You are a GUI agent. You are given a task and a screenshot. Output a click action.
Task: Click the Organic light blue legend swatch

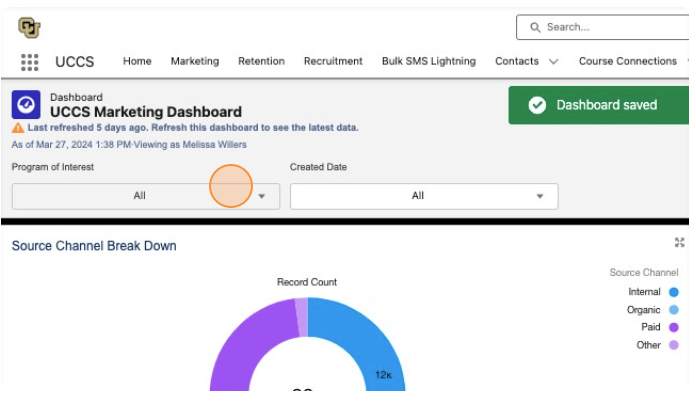click(673, 310)
